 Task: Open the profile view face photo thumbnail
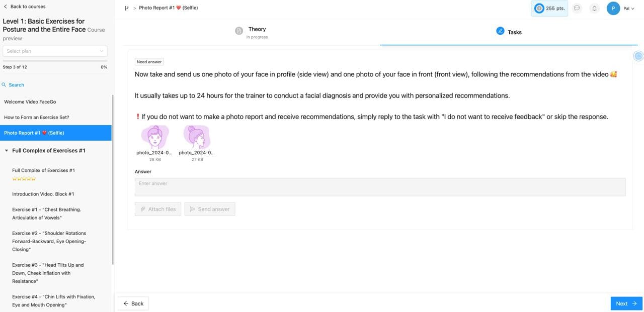pyautogui.click(x=197, y=137)
